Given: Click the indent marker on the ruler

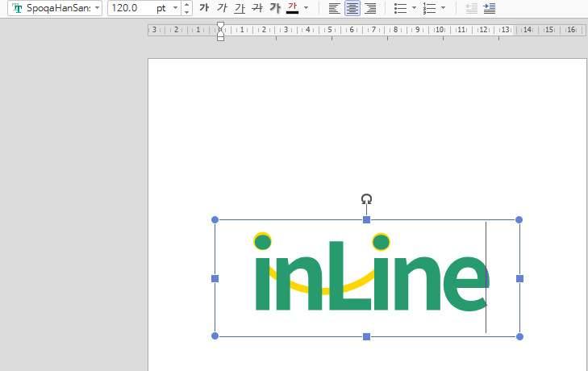Looking at the screenshot, I should [x=220, y=31].
